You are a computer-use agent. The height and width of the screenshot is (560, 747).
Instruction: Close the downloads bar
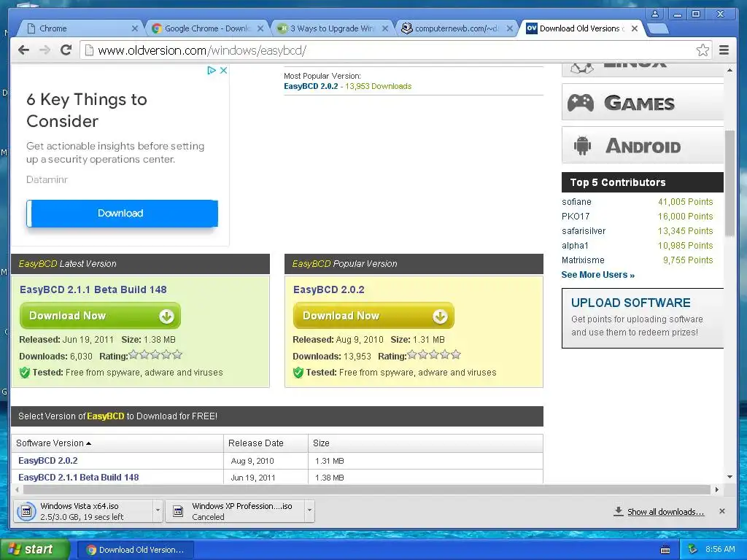722,511
